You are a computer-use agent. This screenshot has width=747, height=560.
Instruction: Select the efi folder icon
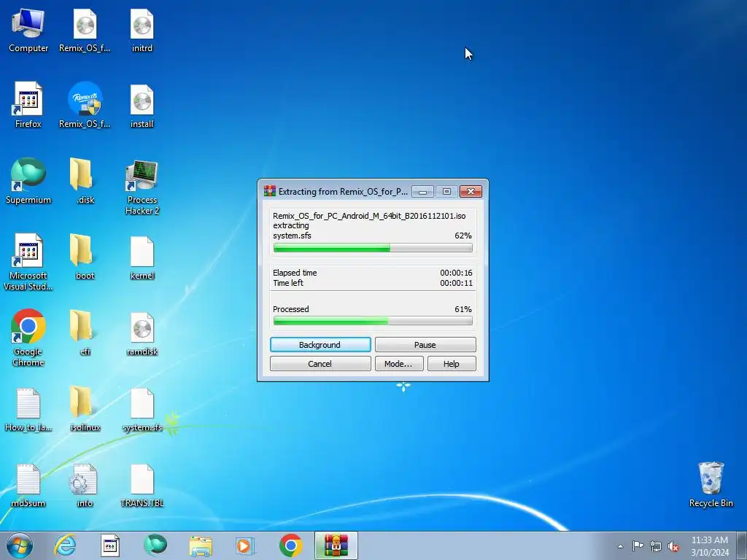(x=85, y=332)
